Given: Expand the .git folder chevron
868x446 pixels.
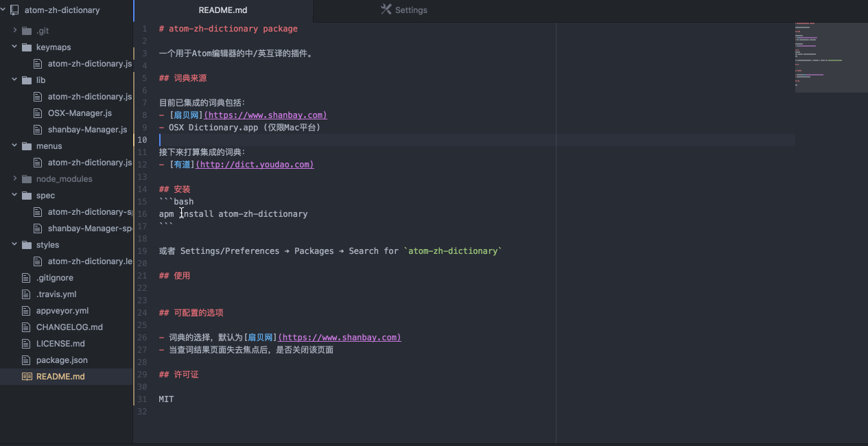Looking at the screenshot, I should tap(15, 31).
